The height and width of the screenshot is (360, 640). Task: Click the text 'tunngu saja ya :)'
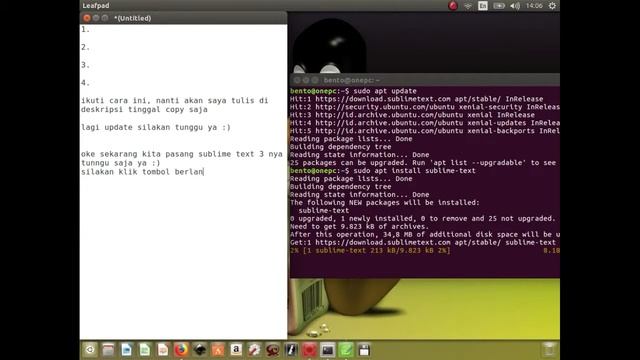click(x=120, y=163)
